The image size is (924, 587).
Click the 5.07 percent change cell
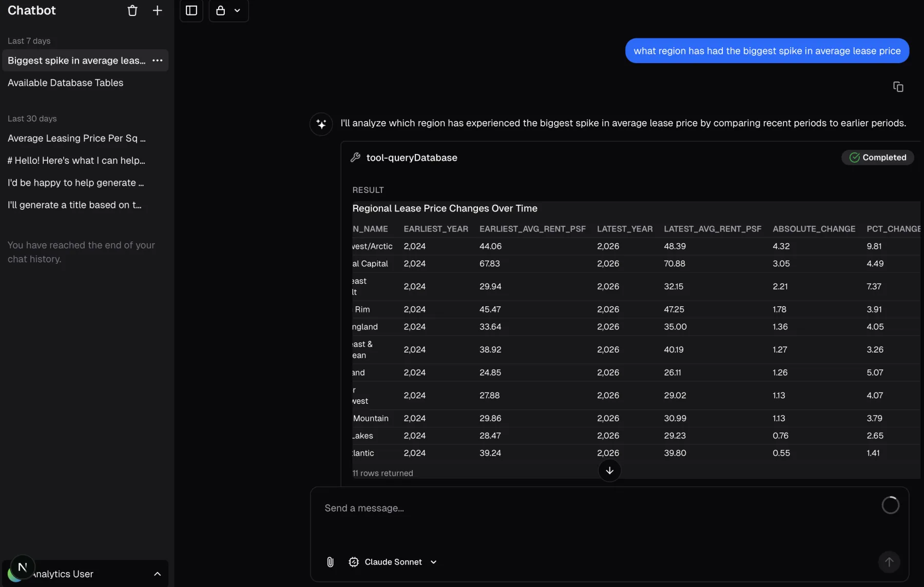[x=875, y=373]
